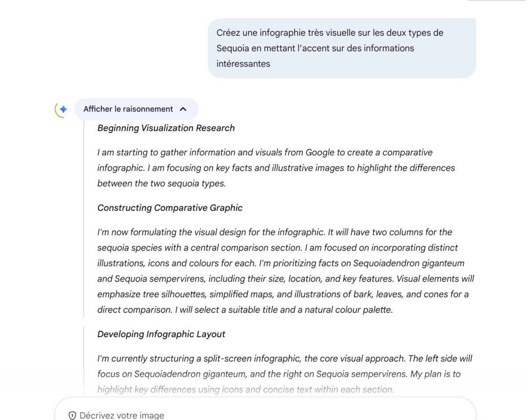Click the 'Developing Infographic Layout' heading
Image resolution: width=528 pixels, height=420 pixels.
pyautogui.click(x=161, y=334)
